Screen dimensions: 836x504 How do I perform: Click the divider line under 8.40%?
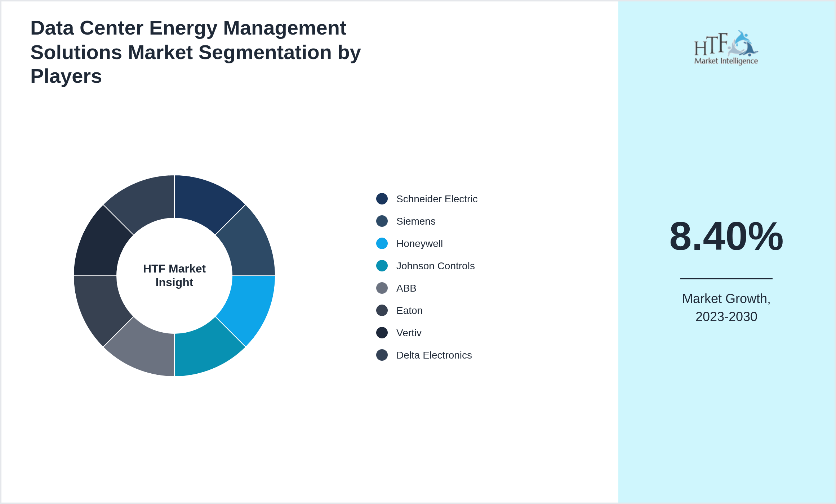727,279
